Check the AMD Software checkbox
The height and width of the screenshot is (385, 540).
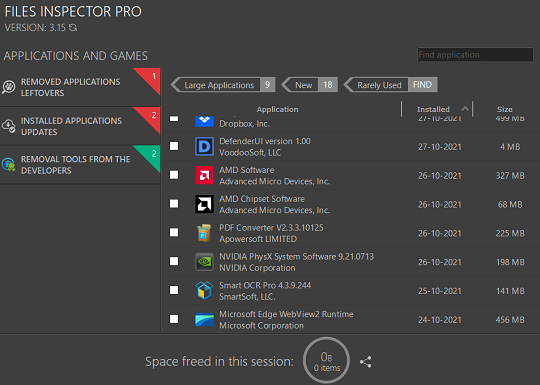(174, 175)
